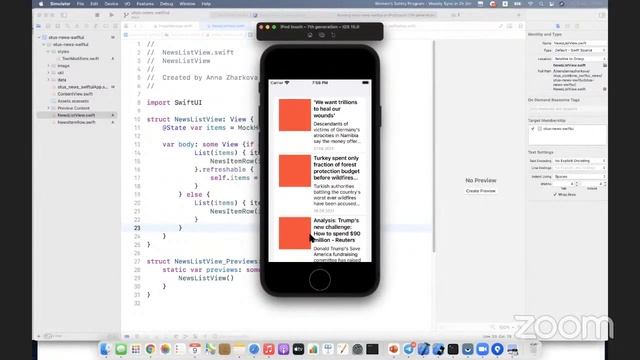The image size is (640, 360).
Task: Open the Location dropdown in inspector
Action: pyautogui.click(x=580, y=59)
